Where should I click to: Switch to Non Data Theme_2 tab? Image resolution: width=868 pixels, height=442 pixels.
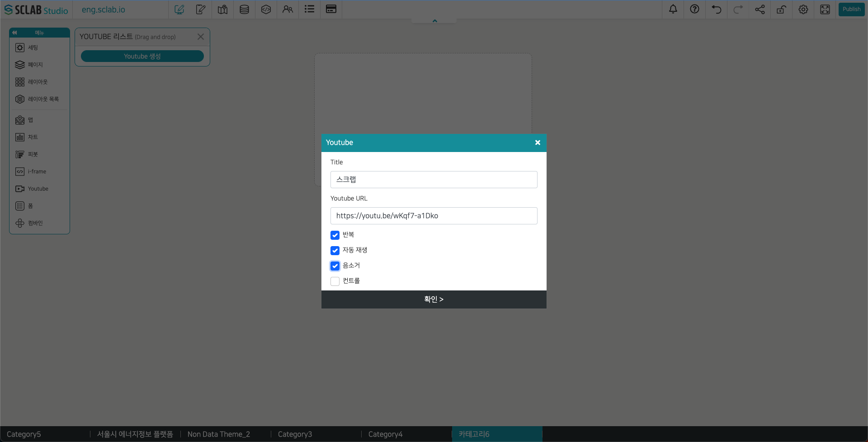[x=226, y=434]
